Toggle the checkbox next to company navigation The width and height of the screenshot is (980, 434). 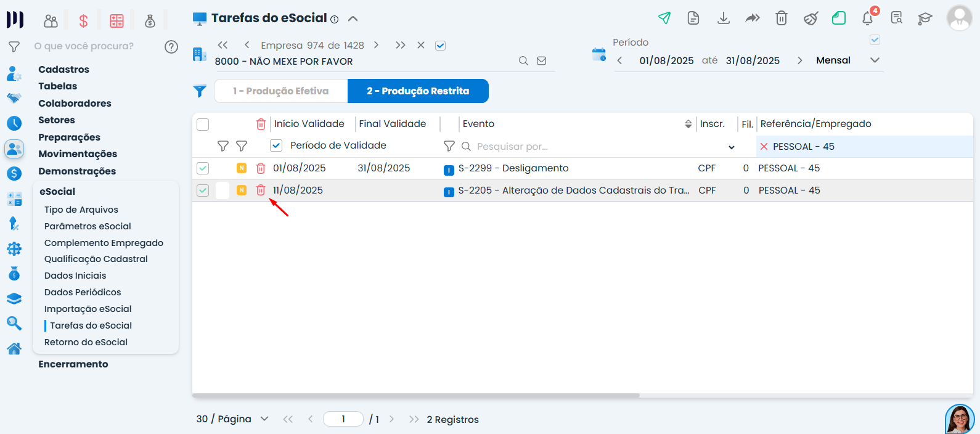440,46
